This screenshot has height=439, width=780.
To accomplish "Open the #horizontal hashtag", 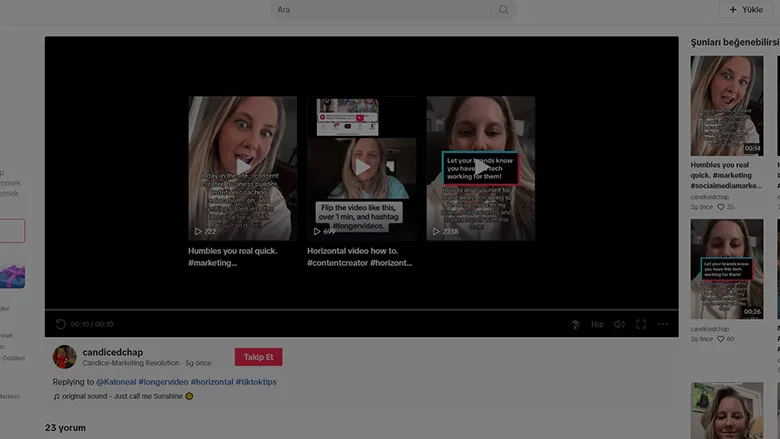I will (212, 382).
